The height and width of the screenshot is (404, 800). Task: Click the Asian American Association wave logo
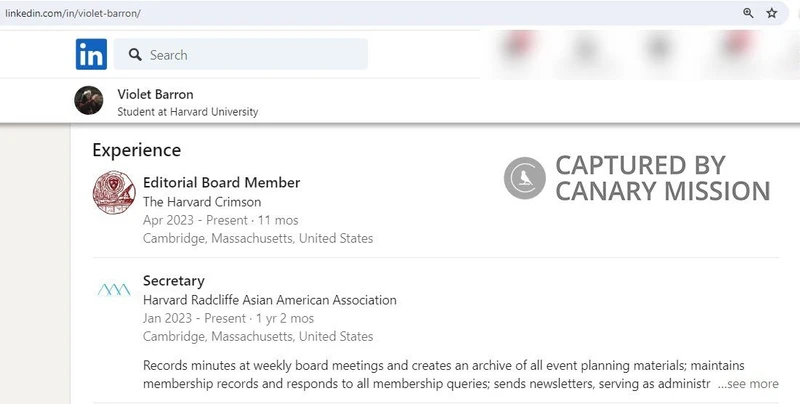pos(112,289)
